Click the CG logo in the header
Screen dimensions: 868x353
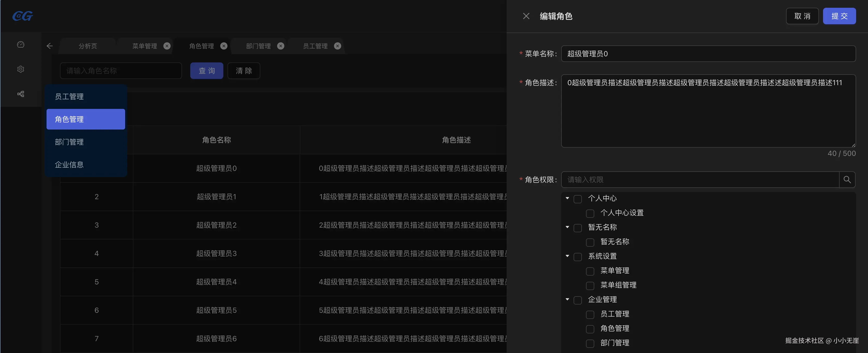click(x=22, y=16)
